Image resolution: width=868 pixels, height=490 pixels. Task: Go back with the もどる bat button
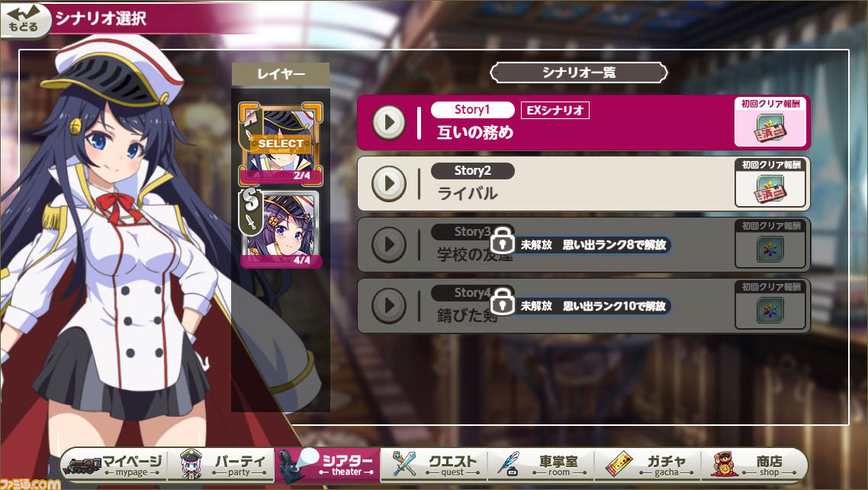coord(22,19)
